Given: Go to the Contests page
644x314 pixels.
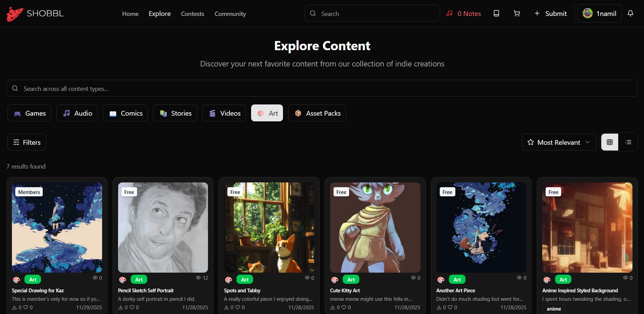Looking at the screenshot, I should pos(192,14).
